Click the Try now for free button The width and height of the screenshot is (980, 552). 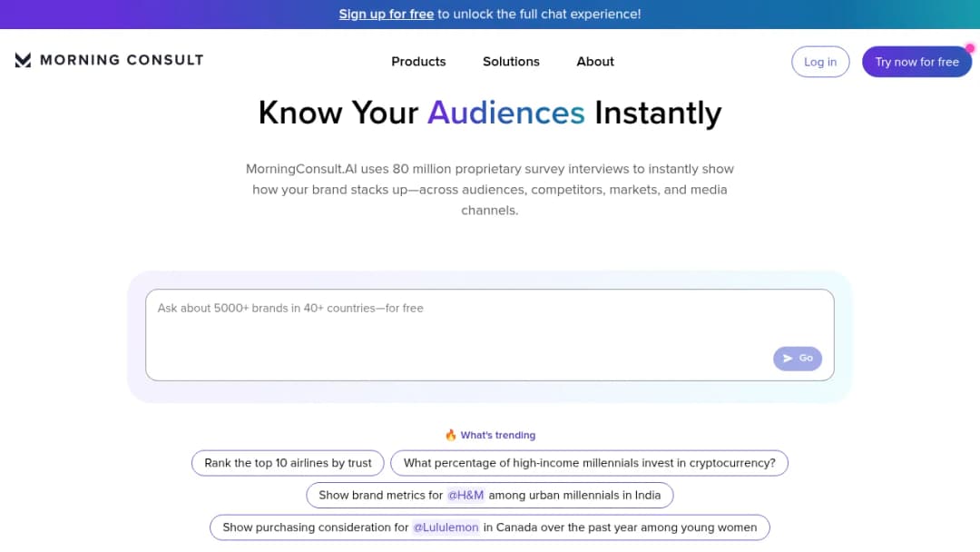916,62
